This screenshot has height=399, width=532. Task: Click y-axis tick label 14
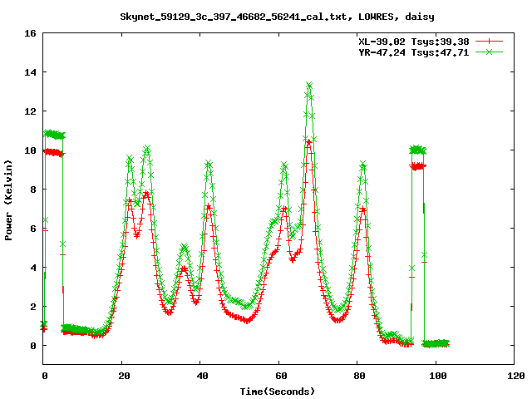tap(30, 72)
